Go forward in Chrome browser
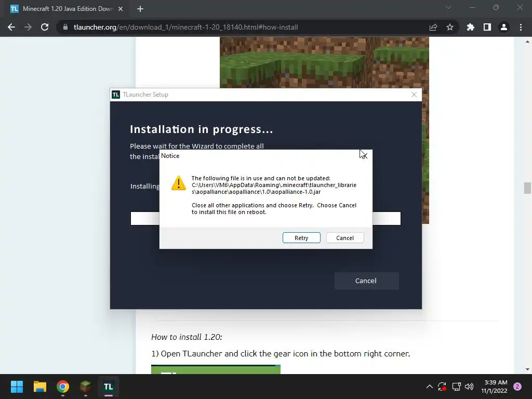Image resolution: width=532 pixels, height=399 pixels. (28, 27)
